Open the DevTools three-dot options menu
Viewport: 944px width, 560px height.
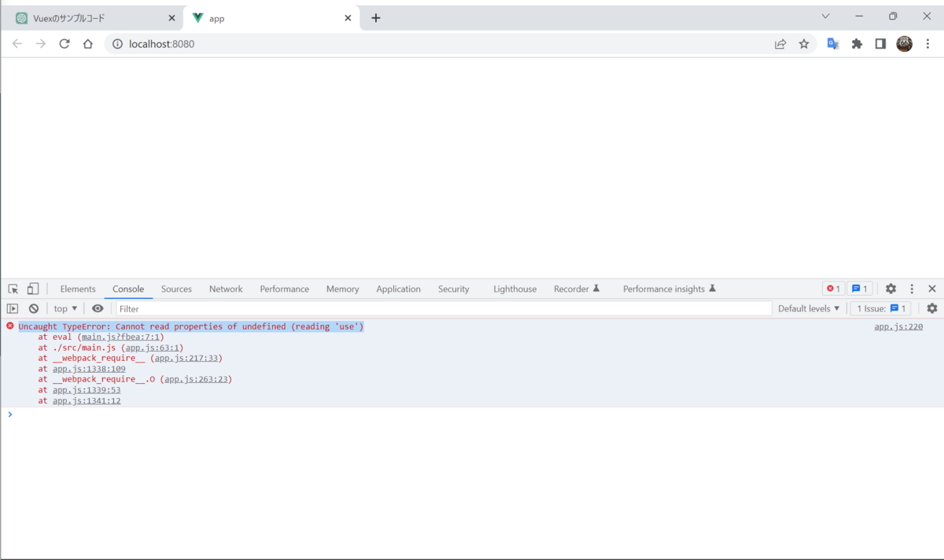tap(911, 289)
